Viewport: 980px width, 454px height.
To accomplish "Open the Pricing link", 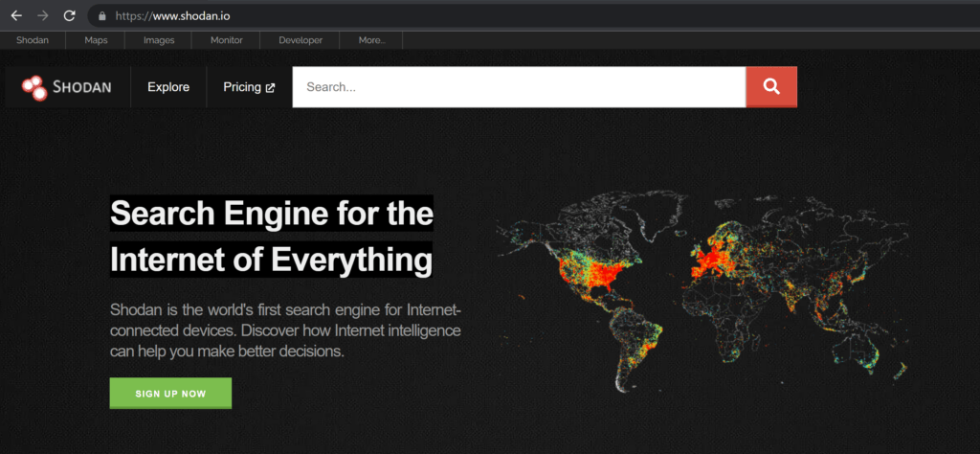I will click(249, 87).
